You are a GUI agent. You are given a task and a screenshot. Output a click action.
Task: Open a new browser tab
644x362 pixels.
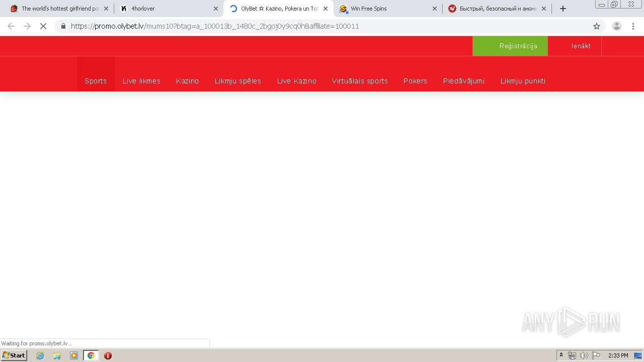click(563, 9)
